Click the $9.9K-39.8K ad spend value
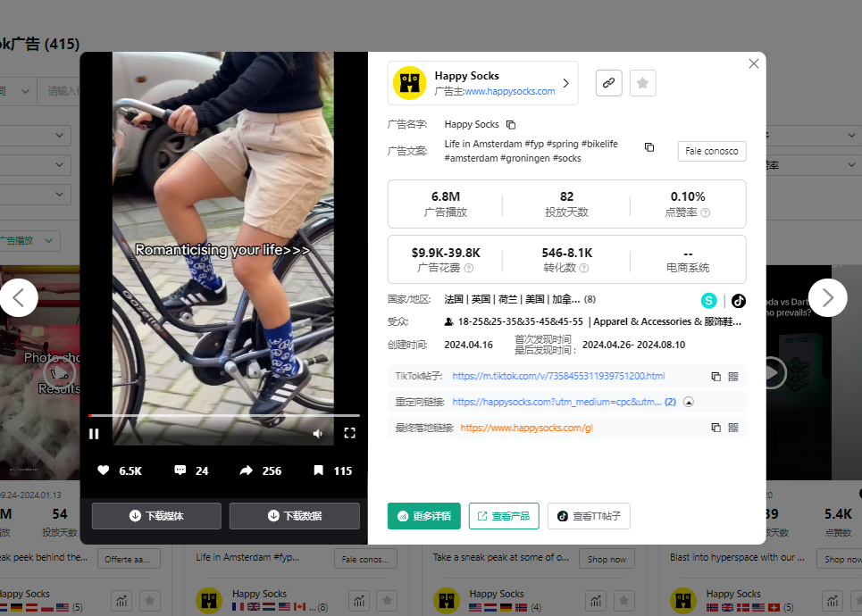The image size is (862, 616). coord(446,253)
